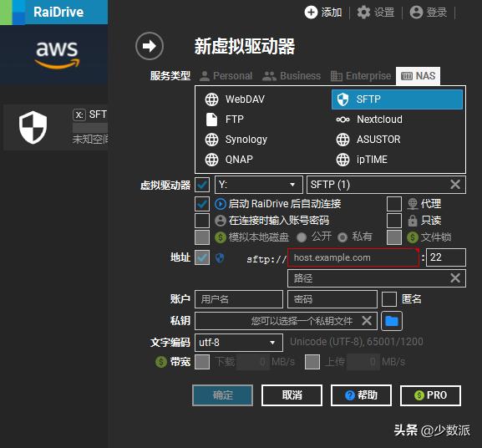Enable the 匿名 anonymous checkbox
Image resolution: width=482 pixels, height=448 pixels.
(389, 299)
